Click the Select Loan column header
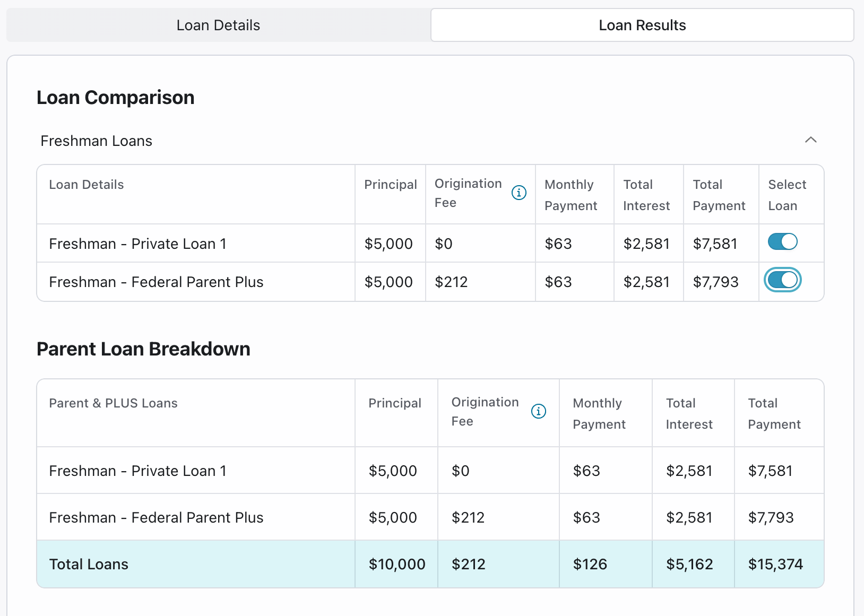The width and height of the screenshot is (864, 616). coord(787,195)
